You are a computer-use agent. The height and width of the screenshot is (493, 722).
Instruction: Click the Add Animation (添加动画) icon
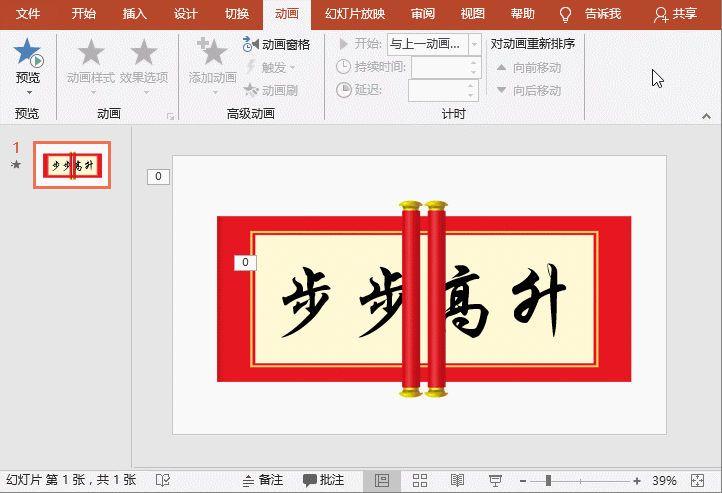coord(212,55)
